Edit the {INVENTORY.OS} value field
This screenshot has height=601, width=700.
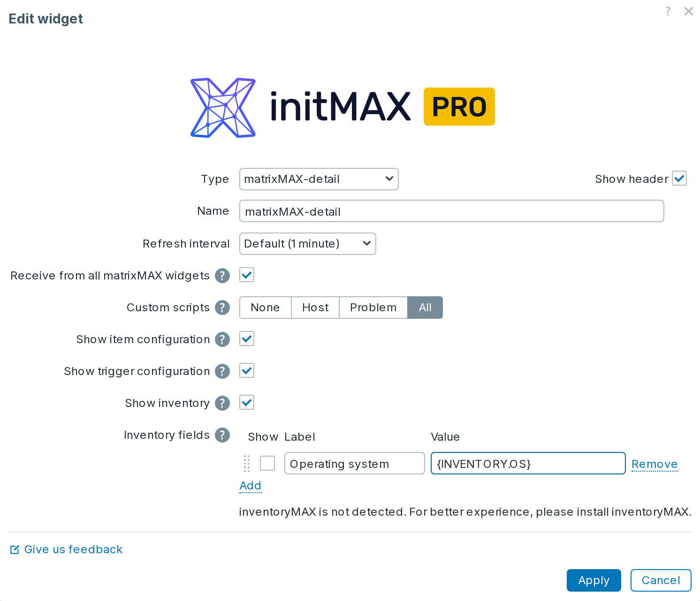[528, 463]
